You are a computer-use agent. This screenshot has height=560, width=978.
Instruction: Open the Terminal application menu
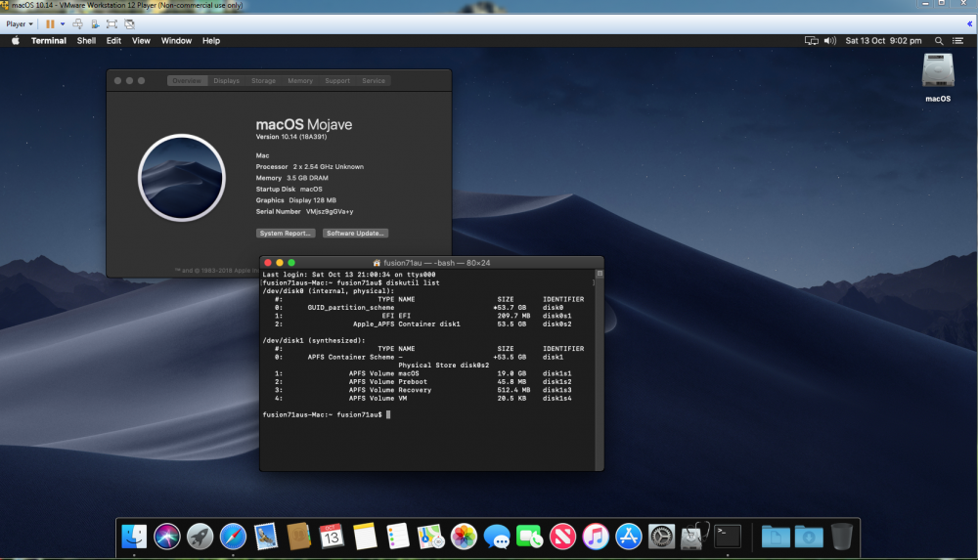[49, 40]
